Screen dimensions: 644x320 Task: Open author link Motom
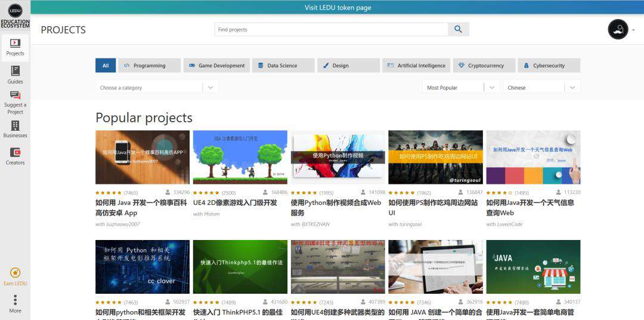pos(212,214)
